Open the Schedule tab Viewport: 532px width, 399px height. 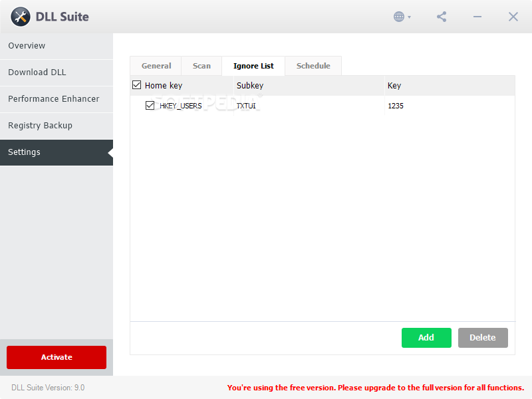point(313,66)
